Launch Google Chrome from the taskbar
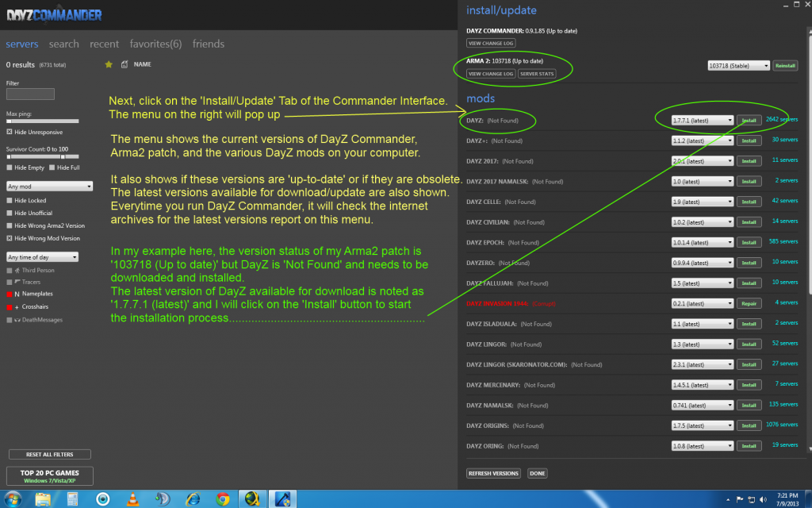Viewport: 812px width, 508px height. tap(223, 498)
